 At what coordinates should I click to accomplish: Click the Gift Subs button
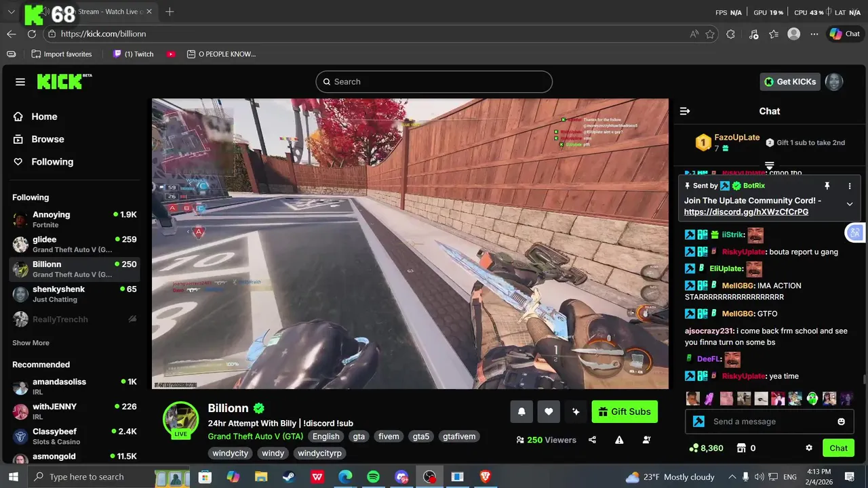click(x=625, y=411)
